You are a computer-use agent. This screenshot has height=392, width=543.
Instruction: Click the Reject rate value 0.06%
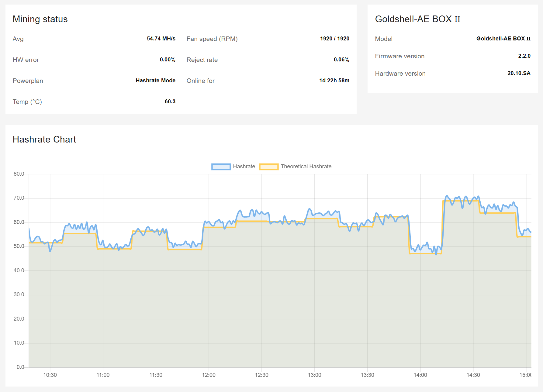[341, 60]
